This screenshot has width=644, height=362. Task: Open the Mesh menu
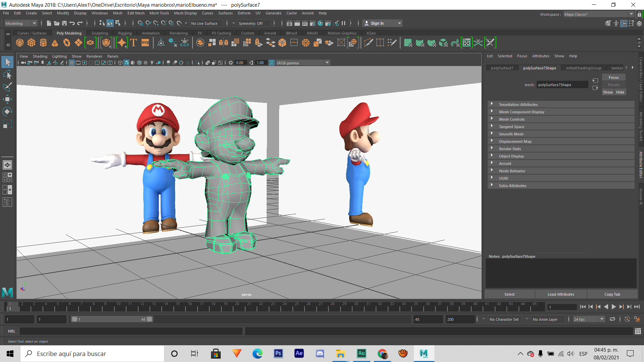tap(117, 13)
